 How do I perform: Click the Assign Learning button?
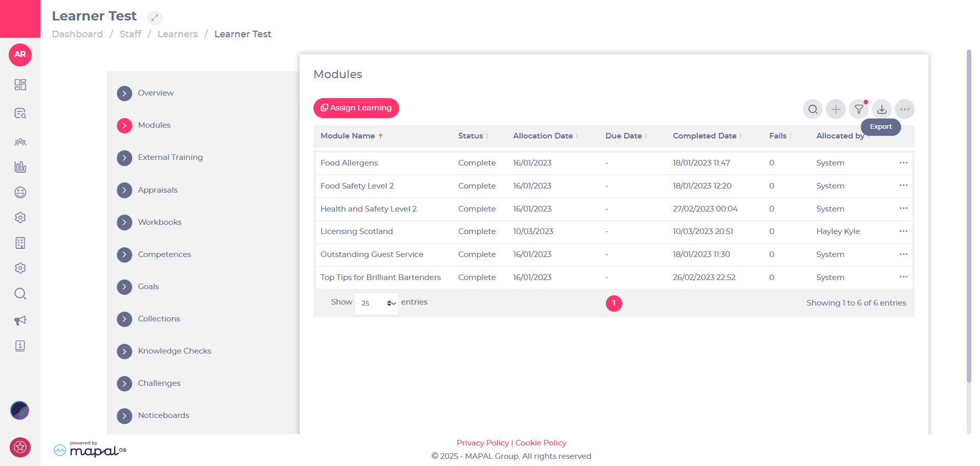[356, 108]
